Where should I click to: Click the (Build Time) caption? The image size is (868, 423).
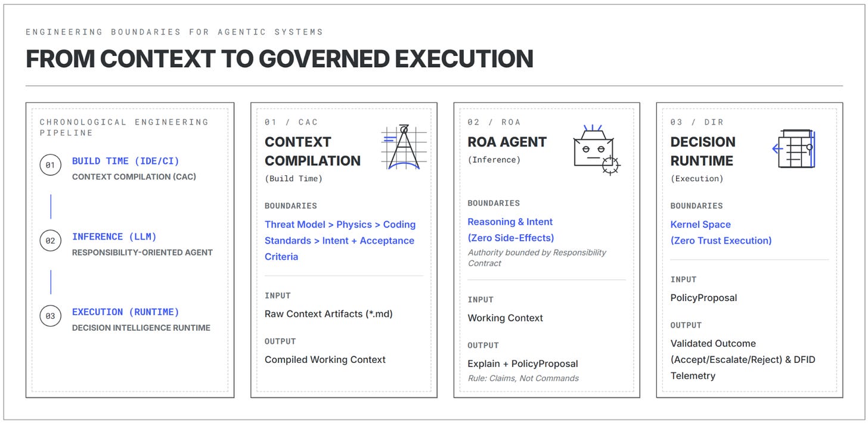tap(294, 178)
